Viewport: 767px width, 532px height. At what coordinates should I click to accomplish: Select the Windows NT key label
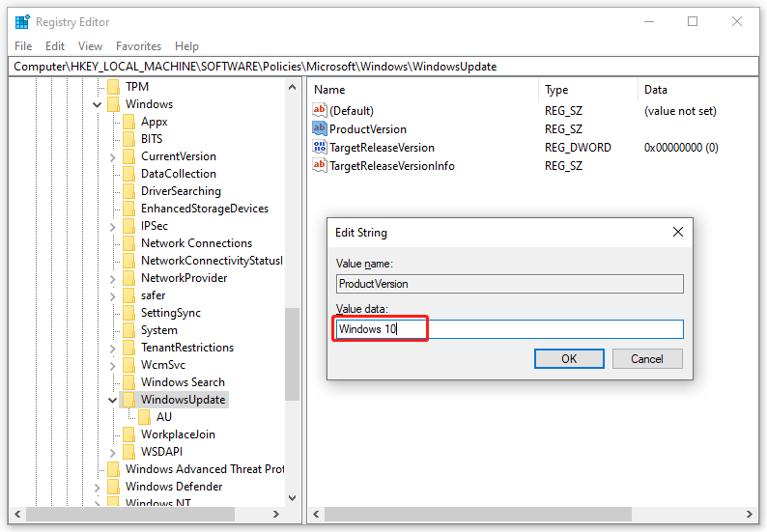click(158, 503)
